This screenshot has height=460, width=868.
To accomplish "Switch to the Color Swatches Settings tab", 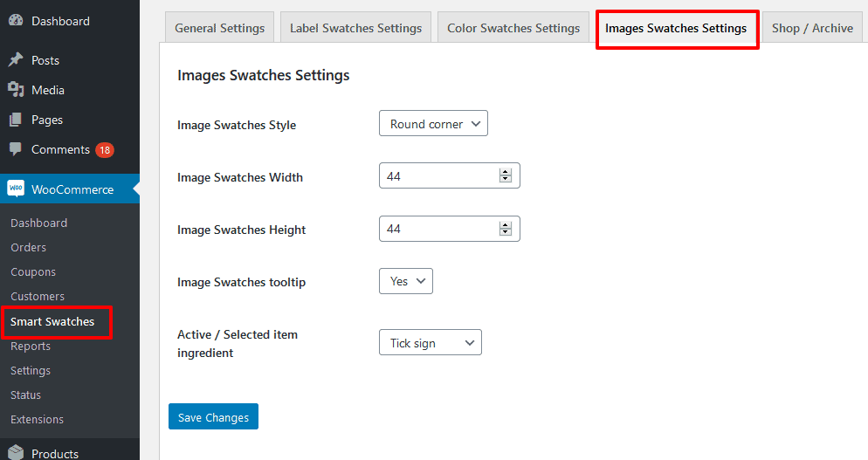I will 513,28.
